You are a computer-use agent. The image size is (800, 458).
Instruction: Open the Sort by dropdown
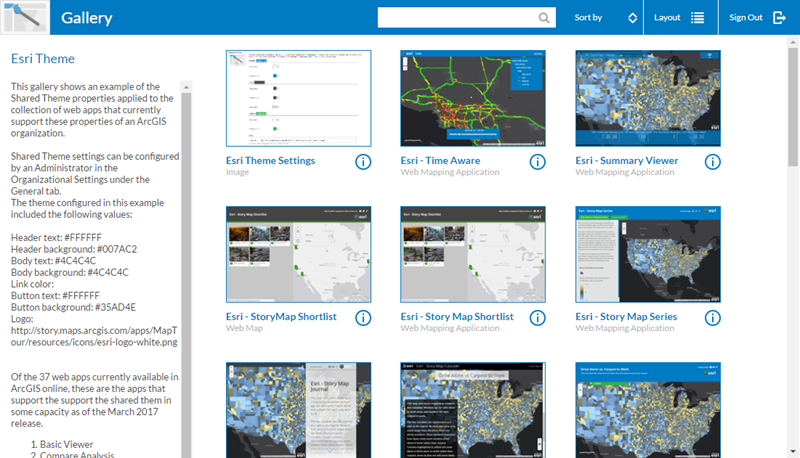(x=605, y=17)
